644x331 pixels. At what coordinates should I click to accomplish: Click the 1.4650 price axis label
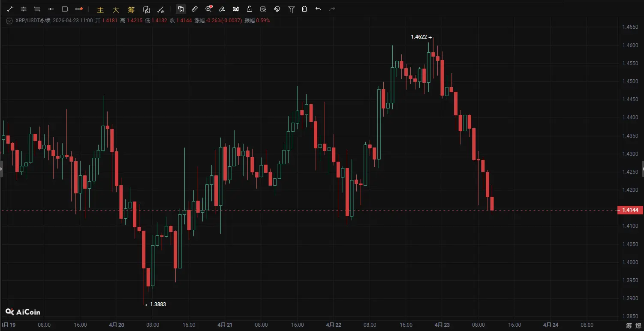pos(630,27)
